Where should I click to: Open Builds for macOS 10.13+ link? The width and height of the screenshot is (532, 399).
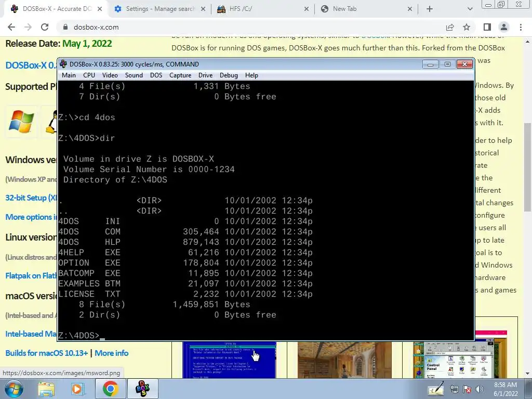pyautogui.click(x=46, y=353)
